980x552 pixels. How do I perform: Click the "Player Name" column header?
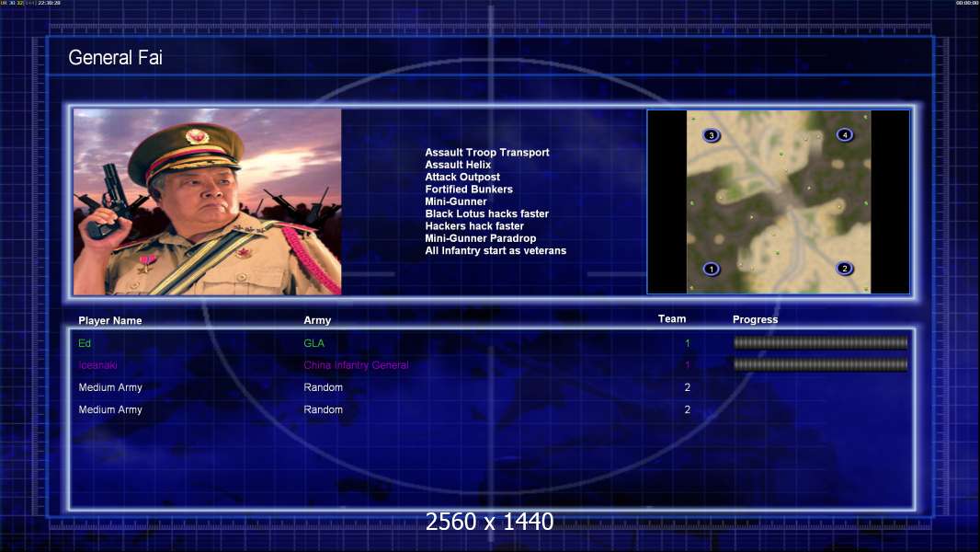(110, 321)
